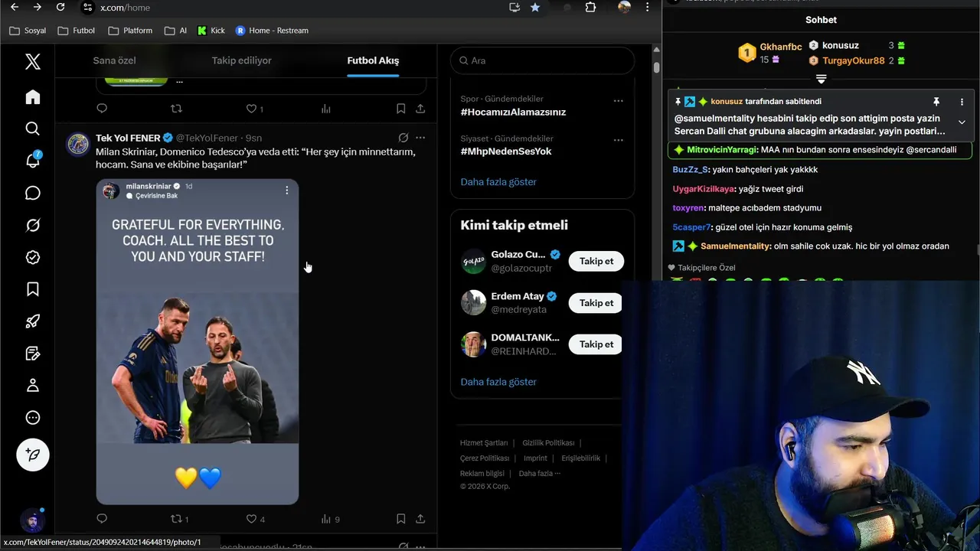Open the #HocamıızıAlamazsınız trend
The width and height of the screenshot is (980, 551).
pos(513,112)
